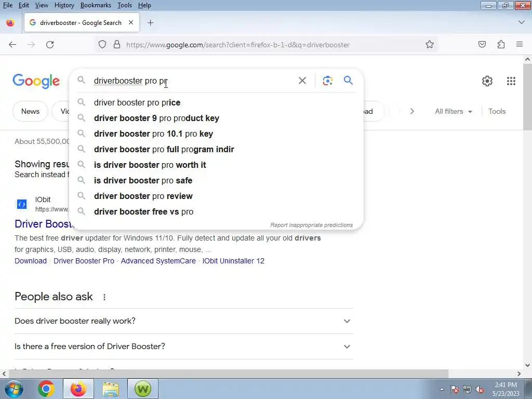Switch to Firefox in the taskbar
Viewport: 532px width, 399px height.
pyautogui.click(x=78, y=389)
